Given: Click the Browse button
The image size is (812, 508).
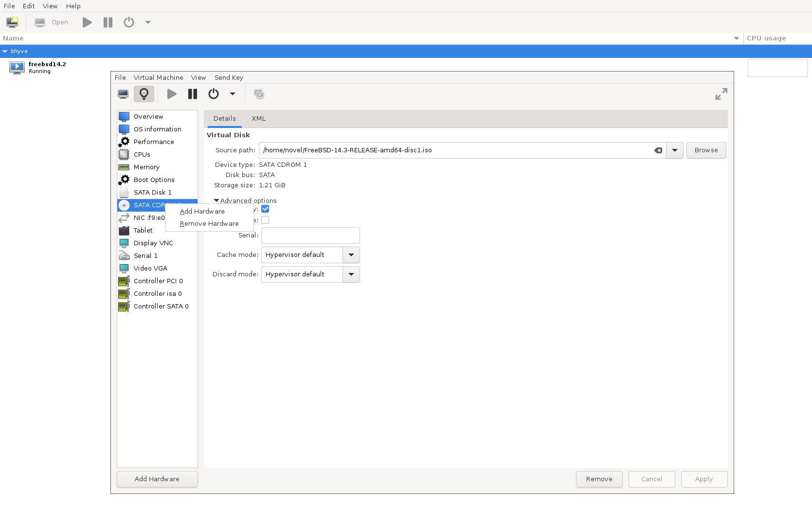Looking at the screenshot, I should [706, 150].
